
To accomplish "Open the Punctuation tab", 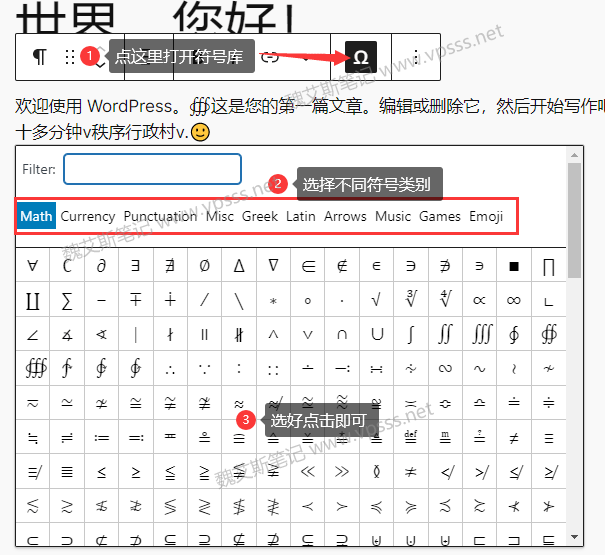I will (160, 216).
